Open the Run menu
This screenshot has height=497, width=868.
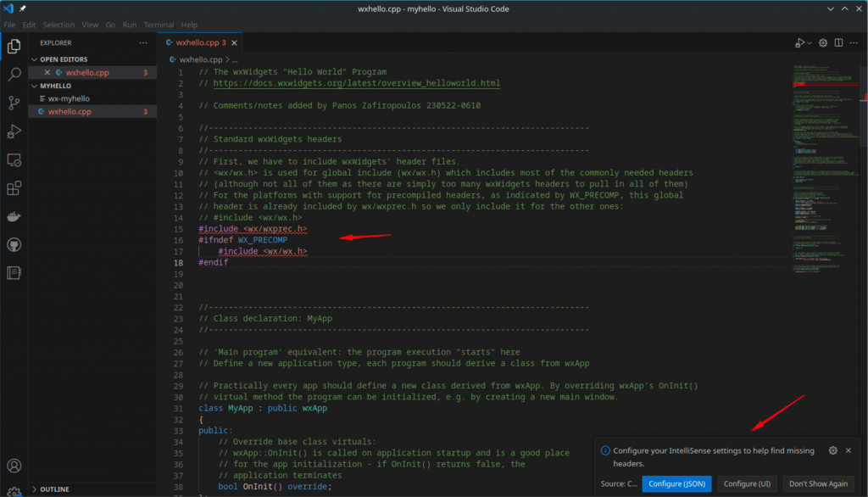130,25
